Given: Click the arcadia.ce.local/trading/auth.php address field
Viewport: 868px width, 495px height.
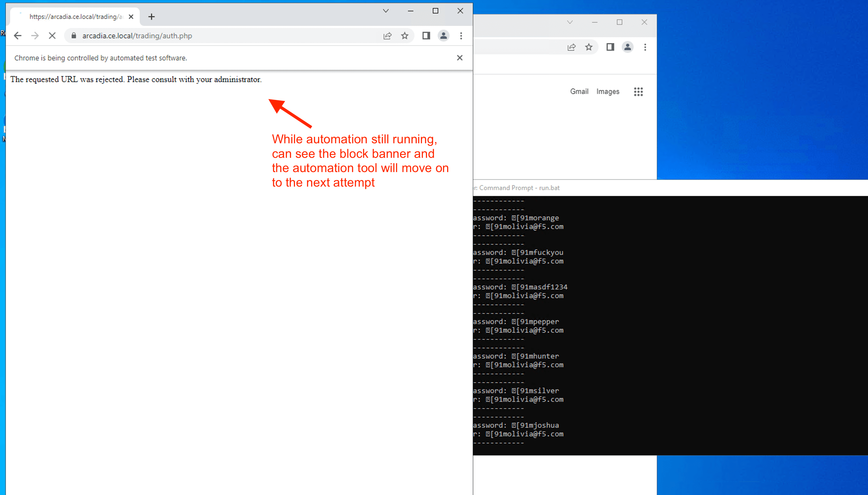Looking at the screenshot, I should point(221,36).
